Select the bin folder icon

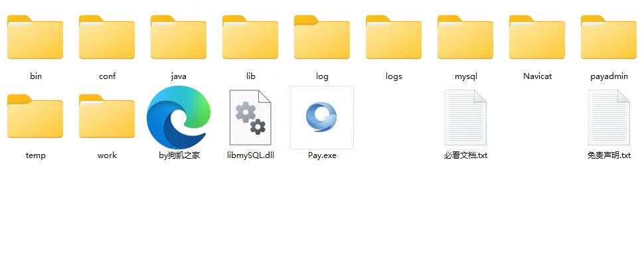[x=35, y=37]
